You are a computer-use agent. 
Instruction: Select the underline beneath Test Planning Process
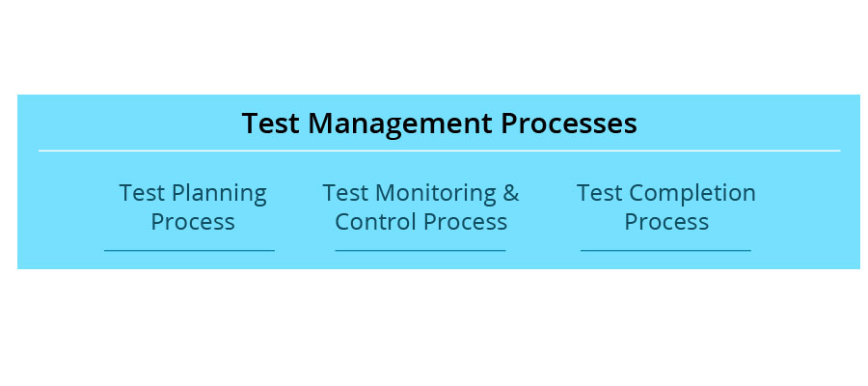pos(189,250)
